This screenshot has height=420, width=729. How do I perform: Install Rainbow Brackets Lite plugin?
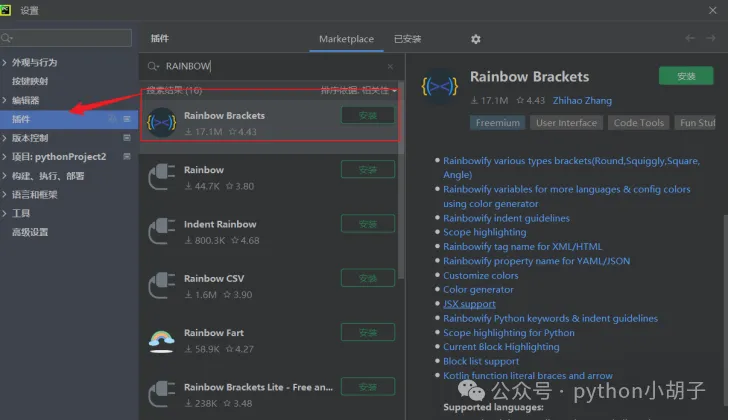(368, 387)
